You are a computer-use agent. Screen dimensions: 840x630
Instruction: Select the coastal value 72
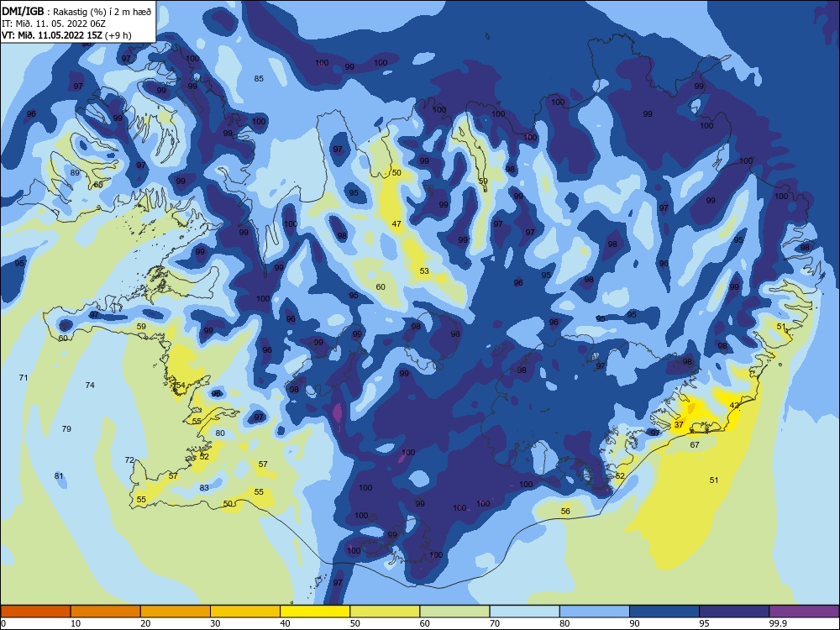click(129, 459)
